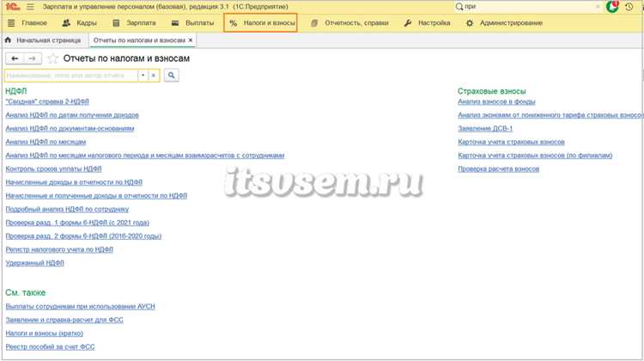Open Анализ НДФЛ по документам-основаниям
This screenshot has width=644, height=361.
(70, 129)
